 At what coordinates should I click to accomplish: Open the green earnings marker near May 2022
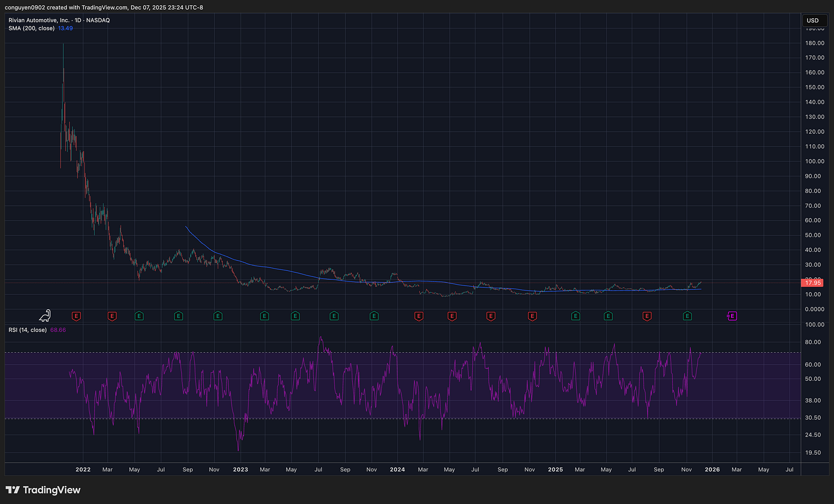[139, 316]
